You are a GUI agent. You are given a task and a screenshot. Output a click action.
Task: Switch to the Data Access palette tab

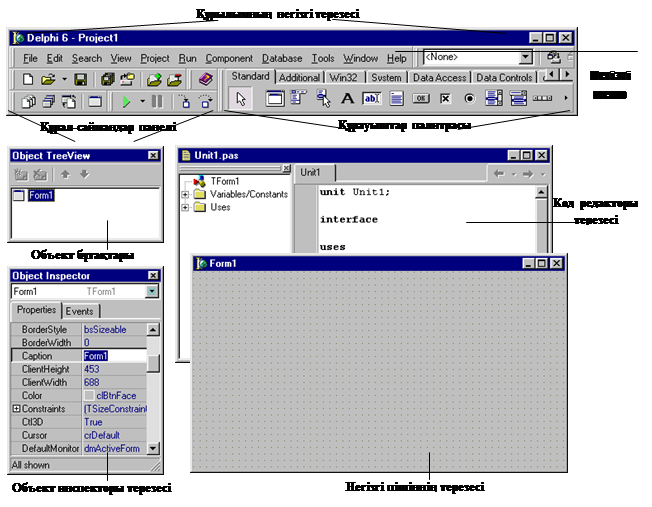(440, 78)
